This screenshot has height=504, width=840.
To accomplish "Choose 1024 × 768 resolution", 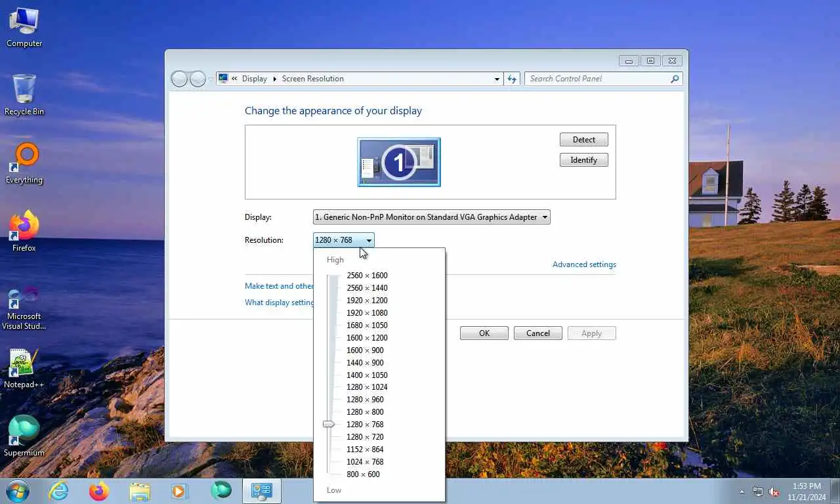I will tap(365, 462).
